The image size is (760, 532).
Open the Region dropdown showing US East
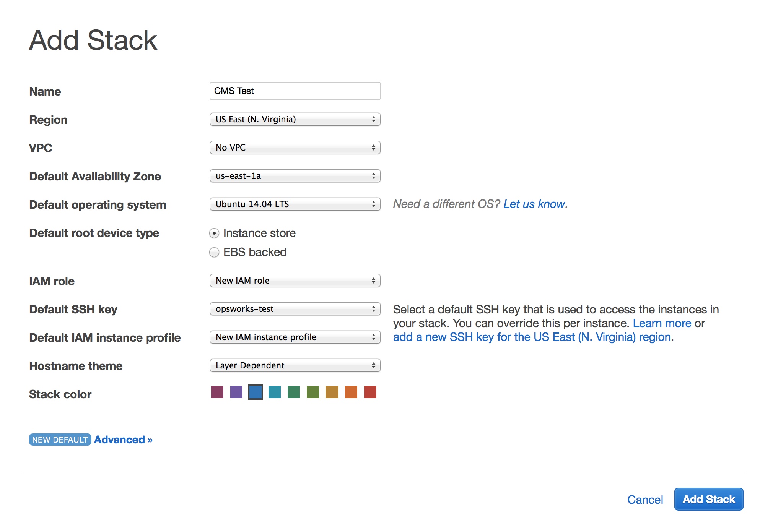295,119
